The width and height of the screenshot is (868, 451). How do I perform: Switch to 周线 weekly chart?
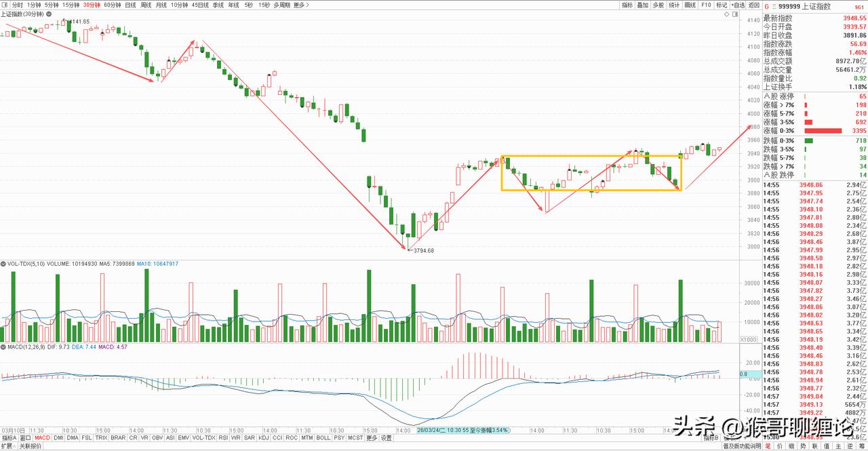[146, 5]
